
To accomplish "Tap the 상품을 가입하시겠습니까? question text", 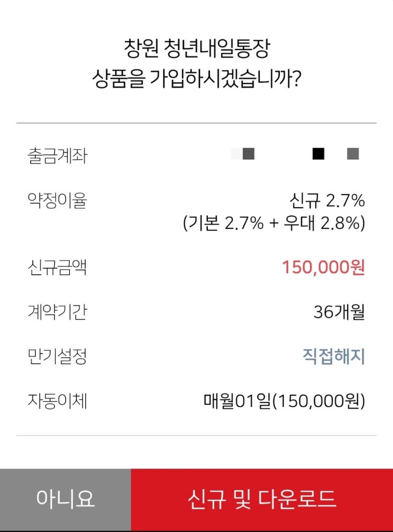I will 197,78.
